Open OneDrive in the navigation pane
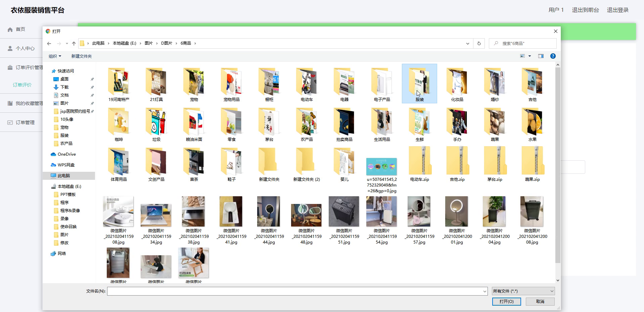Image resolution: width=644 pixels, height=312 pixels. coord(66,154)
